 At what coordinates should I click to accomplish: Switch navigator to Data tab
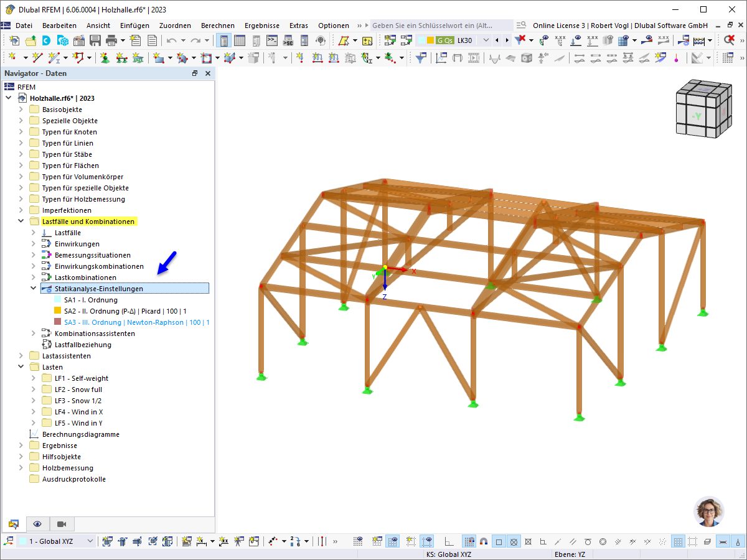pos(14,524)
